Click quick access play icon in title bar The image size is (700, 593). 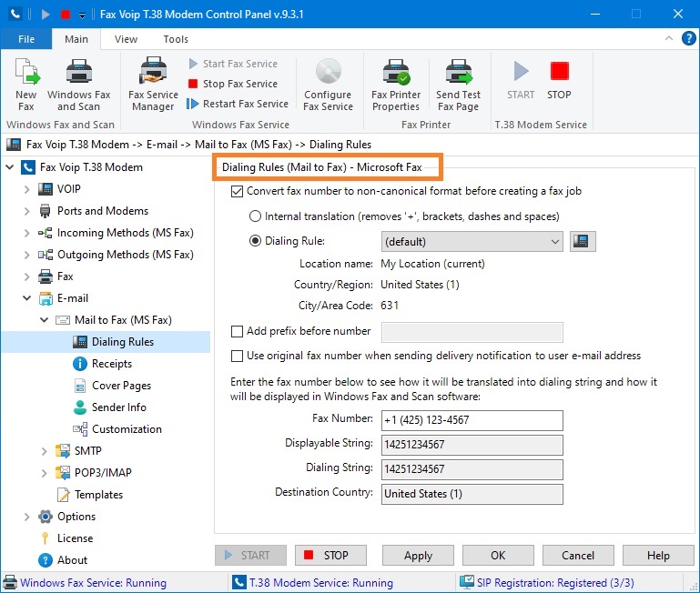point(46,15)
